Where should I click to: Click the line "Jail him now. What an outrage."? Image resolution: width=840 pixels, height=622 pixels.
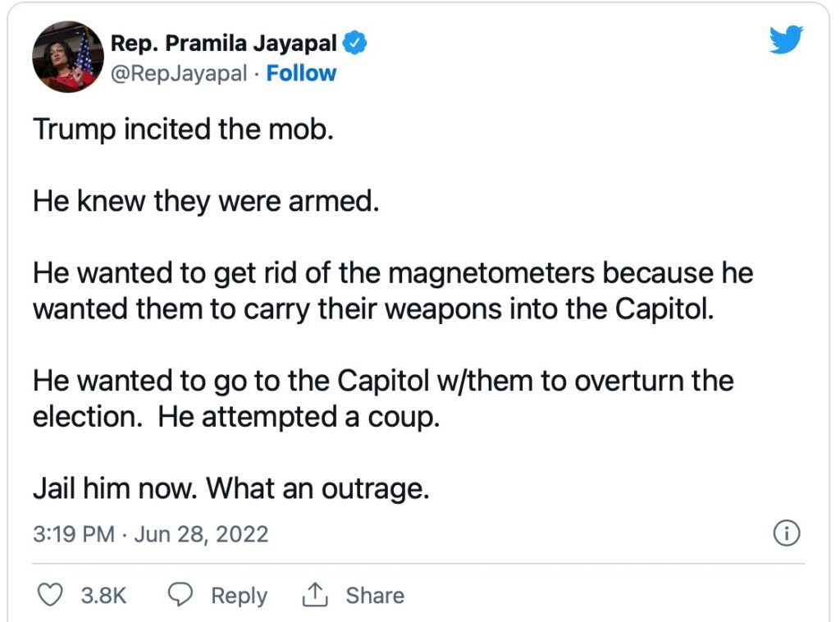click(x=231, y=489)
